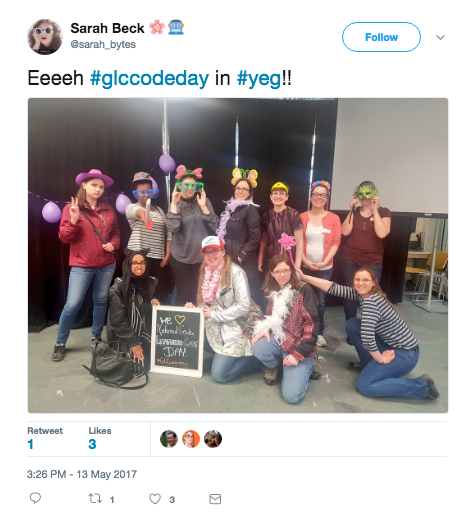Retweet using the arrows icon
This screenshot has width=476, height=523.
tap(95, 499)
